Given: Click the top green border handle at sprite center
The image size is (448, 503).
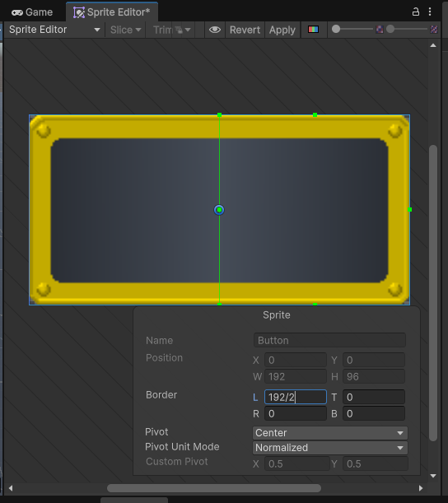Looking at the screenshot, I should pos(220,114).
